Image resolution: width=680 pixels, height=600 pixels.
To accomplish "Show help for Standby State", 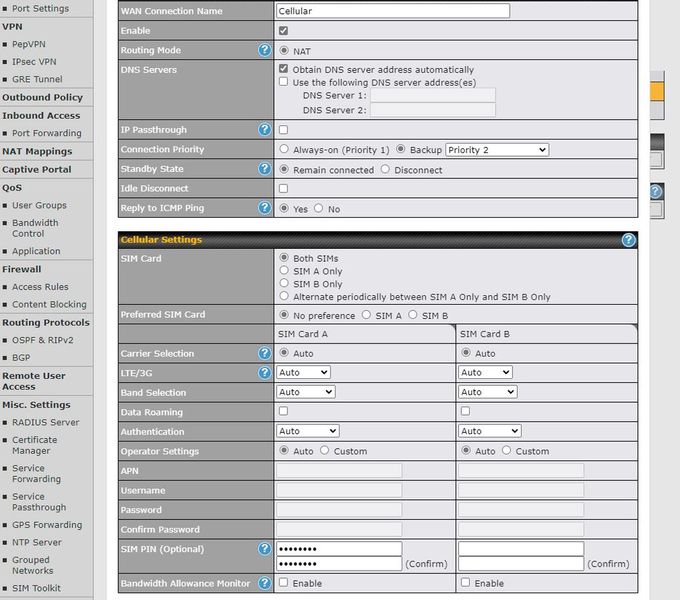I will click(x=264, y=169).
